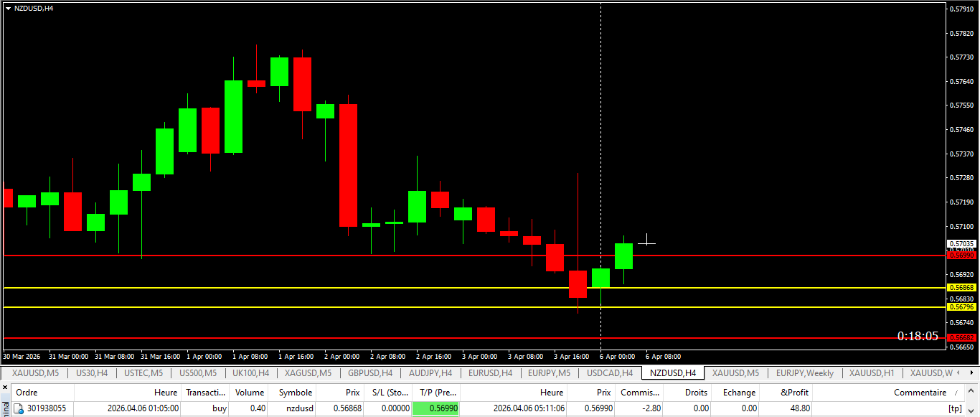Open the USDCAD,H4 chart tab
The image size is (980, 417).
click(x=609, y=373)
